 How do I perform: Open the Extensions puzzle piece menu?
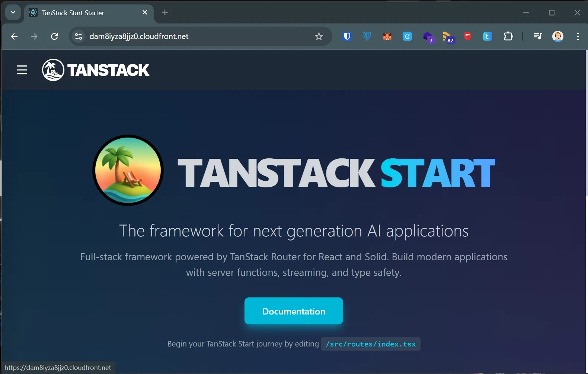508,36
